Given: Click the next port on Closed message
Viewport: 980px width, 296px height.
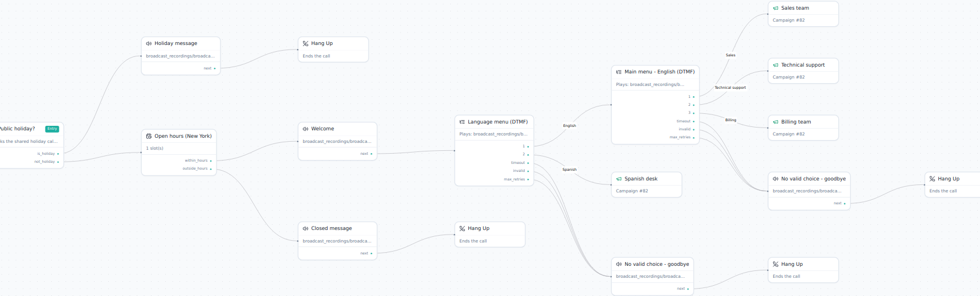Looking at the screenshot, I should [371, 253].
